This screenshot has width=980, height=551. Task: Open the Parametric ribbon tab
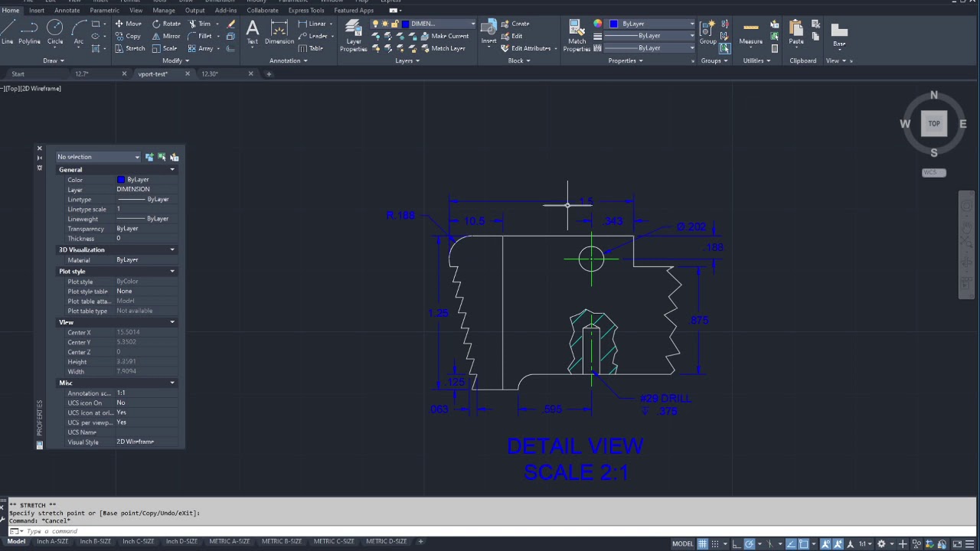[104, 11]
